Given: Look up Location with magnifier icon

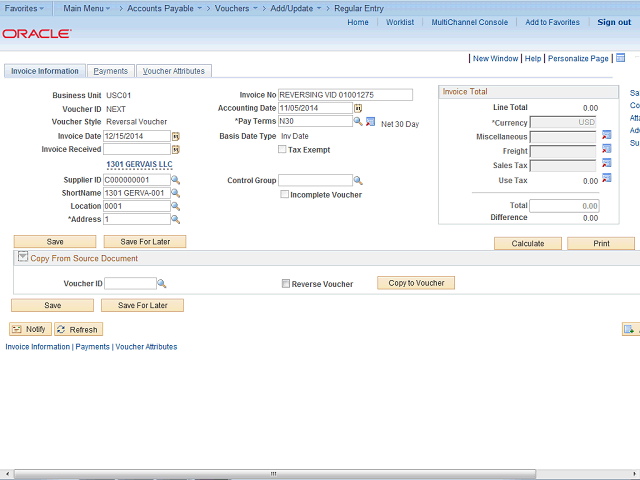Looking at the screenshot, I should click(176, 206).
